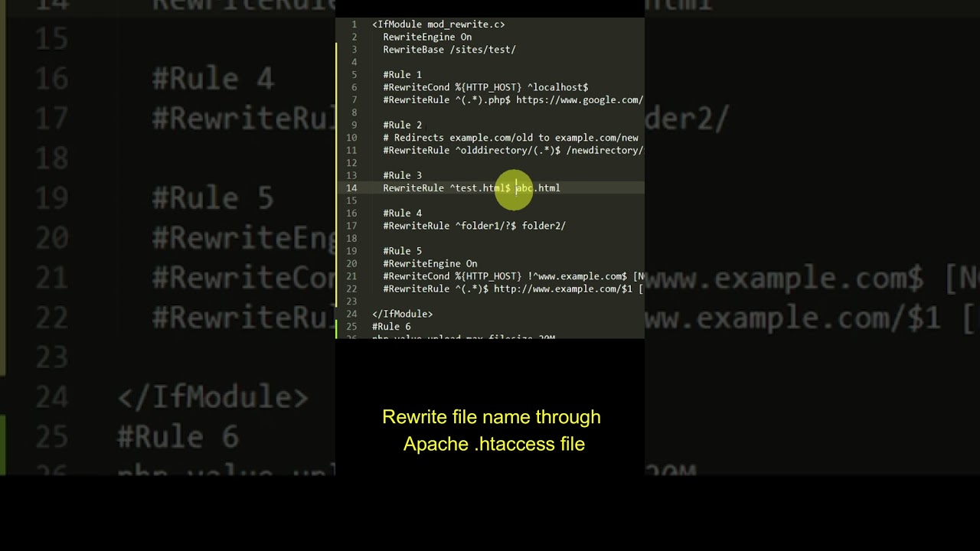
Task: Click the '#Rule 3' comment
Action: point(403,175)
